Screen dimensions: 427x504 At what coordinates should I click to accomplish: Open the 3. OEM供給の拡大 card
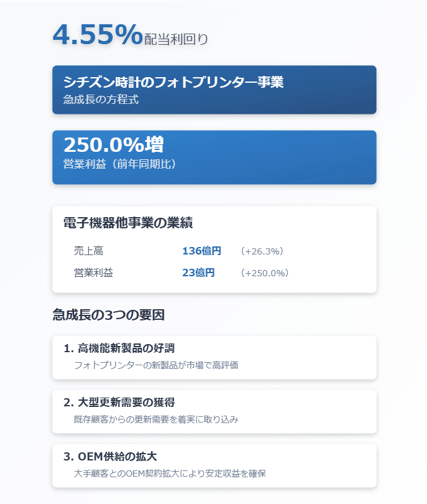click(214, 465)
